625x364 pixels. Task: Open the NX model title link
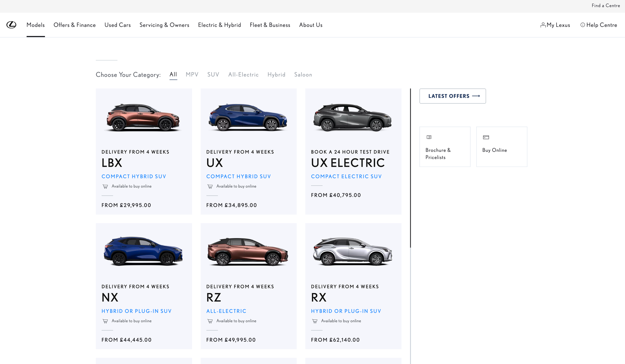click(x=110, y=297)
